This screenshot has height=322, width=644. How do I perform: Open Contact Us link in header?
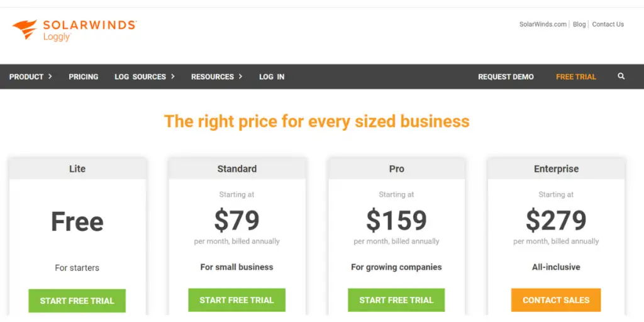[608, 25]
